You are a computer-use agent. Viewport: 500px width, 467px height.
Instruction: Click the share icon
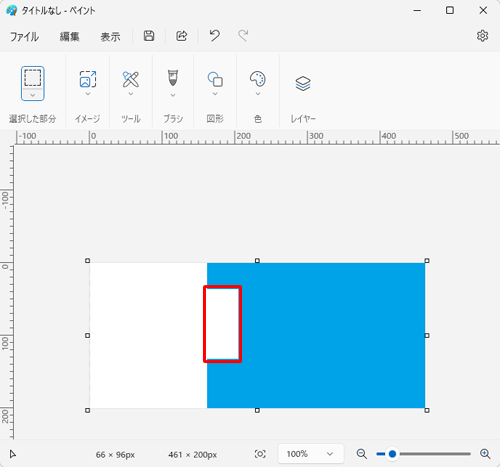(x=181, y=36)
